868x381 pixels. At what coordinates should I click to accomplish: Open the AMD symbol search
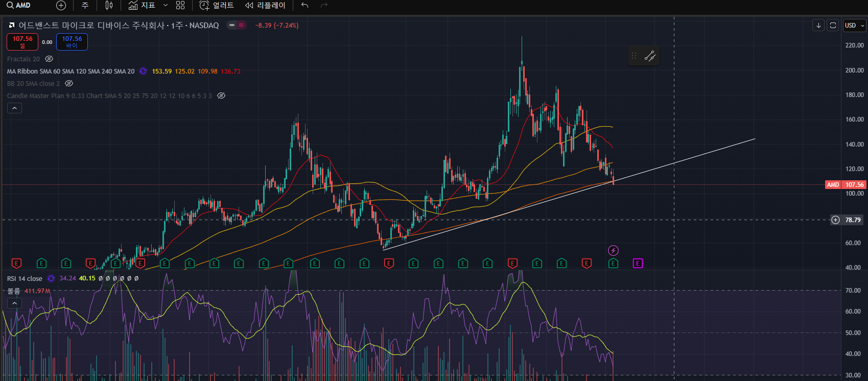[19, 5]
